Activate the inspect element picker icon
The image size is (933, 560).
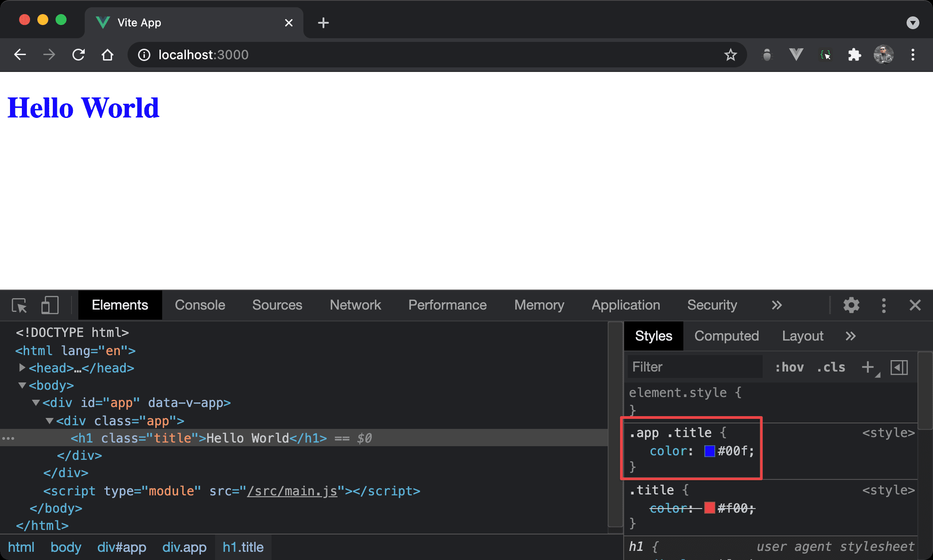tap(19, 305)
